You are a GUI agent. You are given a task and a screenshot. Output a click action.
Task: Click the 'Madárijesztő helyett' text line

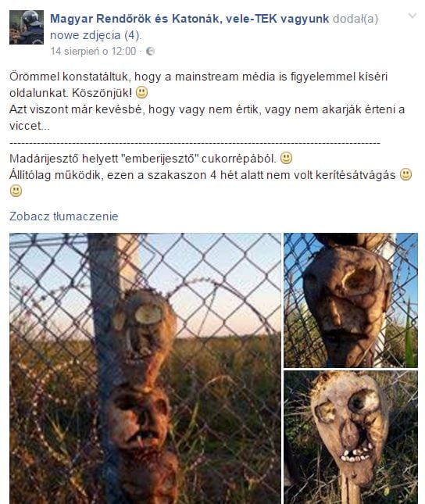point(143,159)
